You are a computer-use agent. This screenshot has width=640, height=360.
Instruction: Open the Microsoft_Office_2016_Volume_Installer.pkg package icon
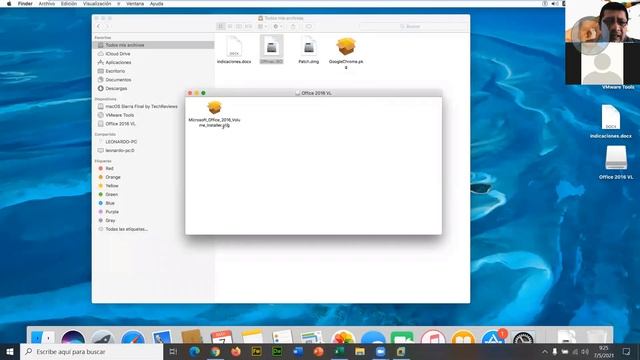214,108
